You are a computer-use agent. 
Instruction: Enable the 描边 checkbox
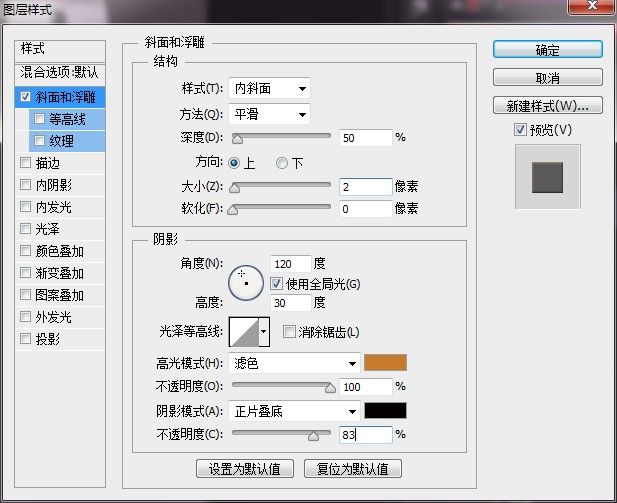click(x=26, y=163)
